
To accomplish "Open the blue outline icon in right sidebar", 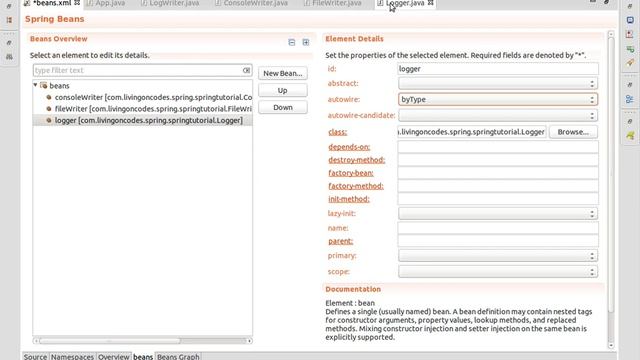I will pos(630,99).
